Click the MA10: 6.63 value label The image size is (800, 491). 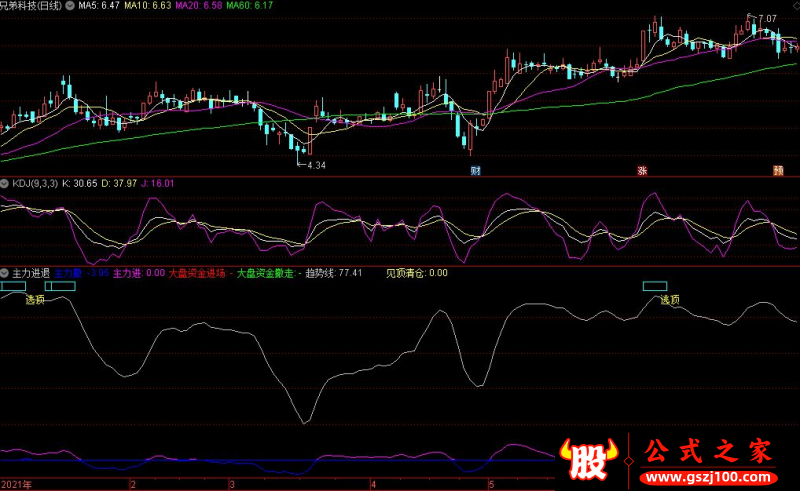coord(147,6)
